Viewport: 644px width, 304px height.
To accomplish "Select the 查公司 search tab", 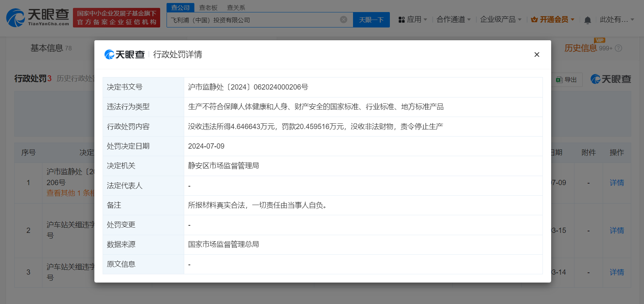I will (180, 8).
